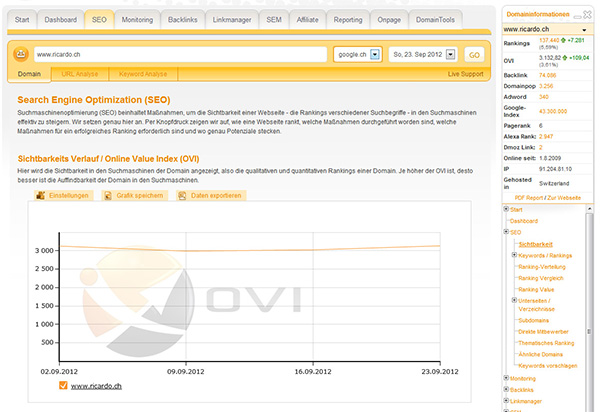The height and width of the screenshot is (412, 600).
Task: Open the Dashboard tab
Action: click(60, 20)
